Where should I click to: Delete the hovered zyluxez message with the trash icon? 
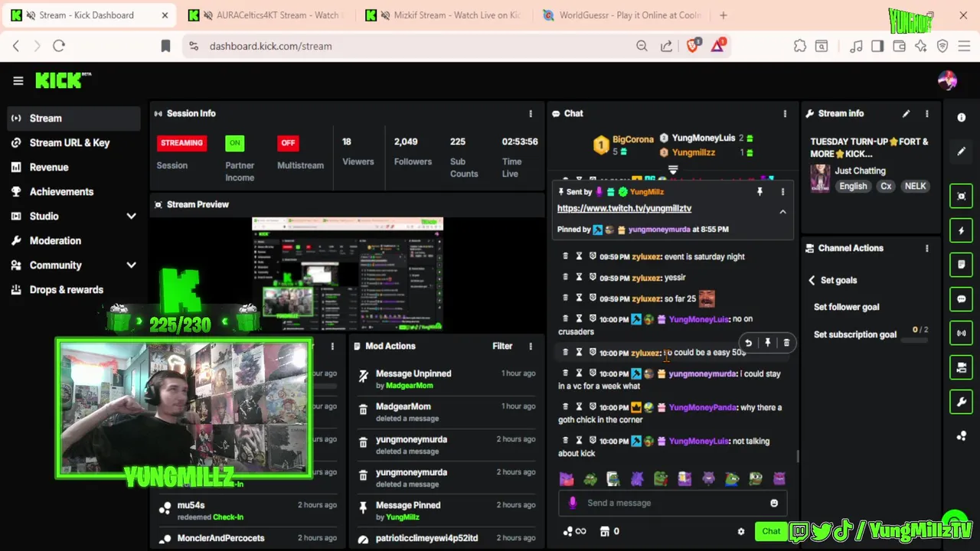pos(786,343)
